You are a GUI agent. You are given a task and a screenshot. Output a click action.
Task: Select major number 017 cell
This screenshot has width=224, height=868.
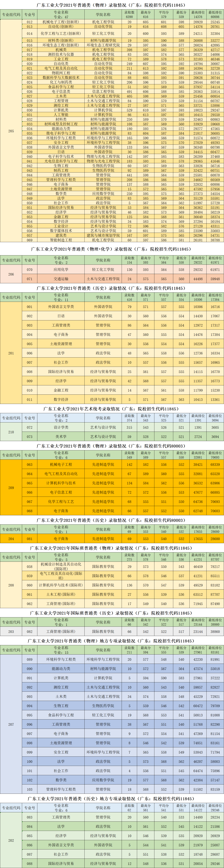pyautogui.click(x=30, y=50)
